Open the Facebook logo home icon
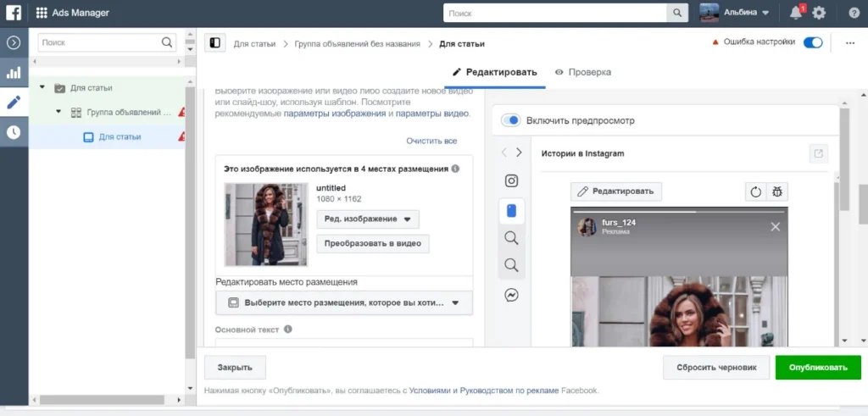Viewport: 868px width, 416px height. point(14,13)
